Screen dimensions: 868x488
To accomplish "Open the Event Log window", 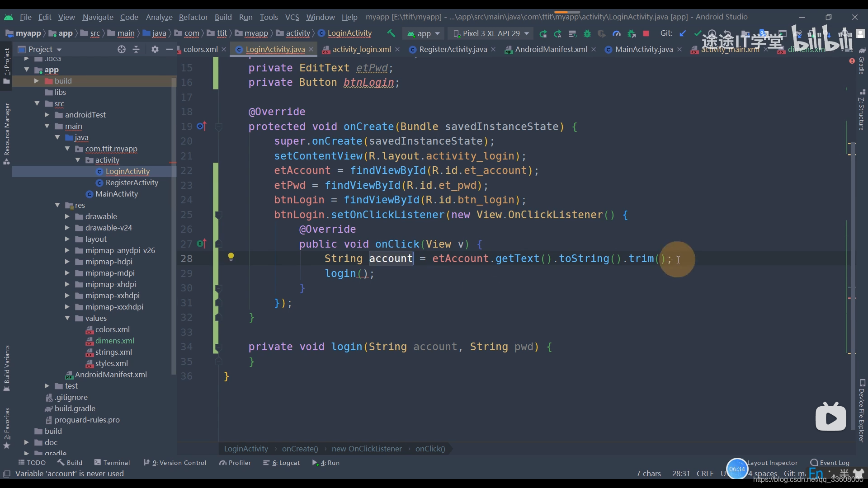I will [830, 462].
